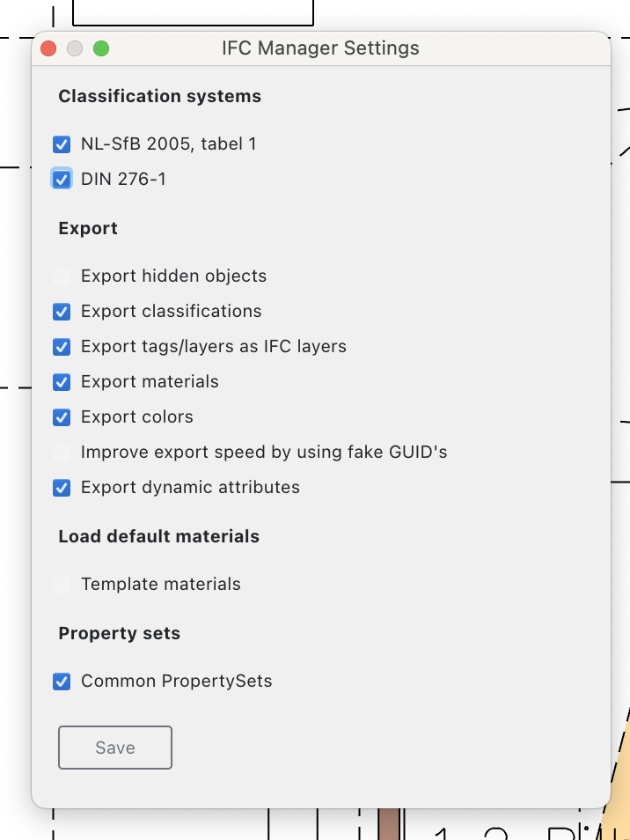The width and height of the screenshot is (630, 840).
Task: Uncheck "Export materials"
Action: 62,381
